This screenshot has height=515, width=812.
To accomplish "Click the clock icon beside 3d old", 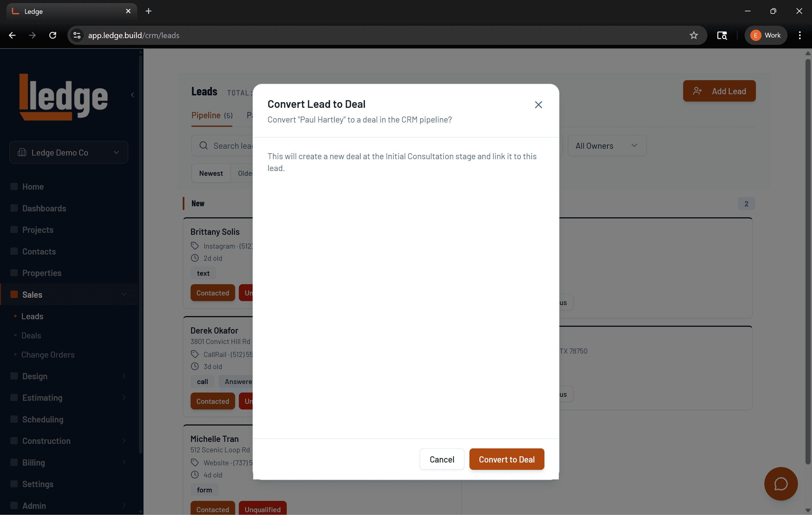I will (195, 366).
